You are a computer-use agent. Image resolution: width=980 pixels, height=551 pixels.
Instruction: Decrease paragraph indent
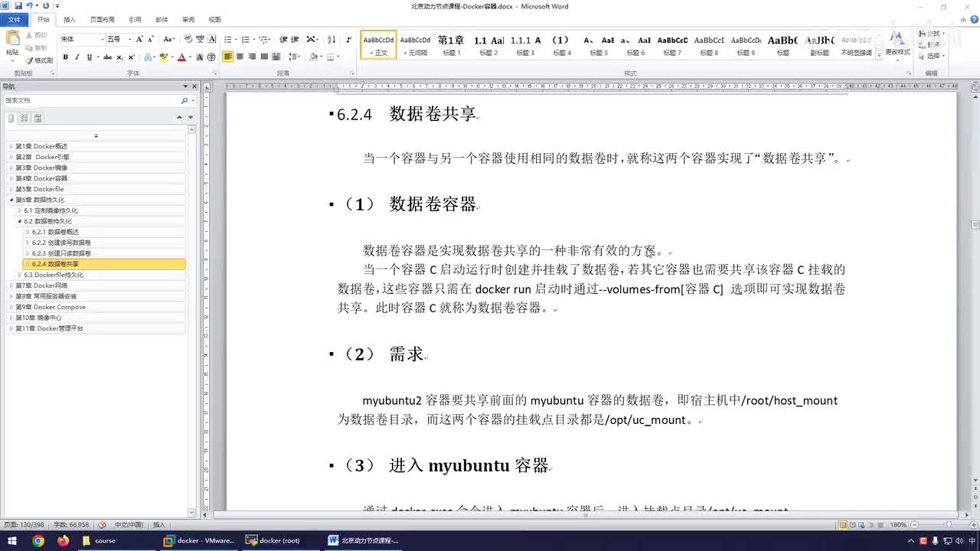click(283, 39)
